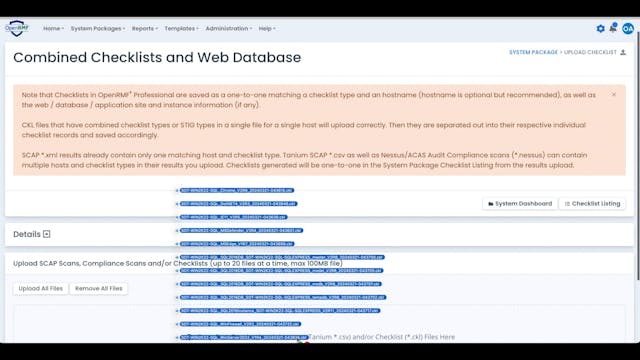Open notifications bell icon
This screenshot has width=640, height=360.
click(x=613, y=28)
